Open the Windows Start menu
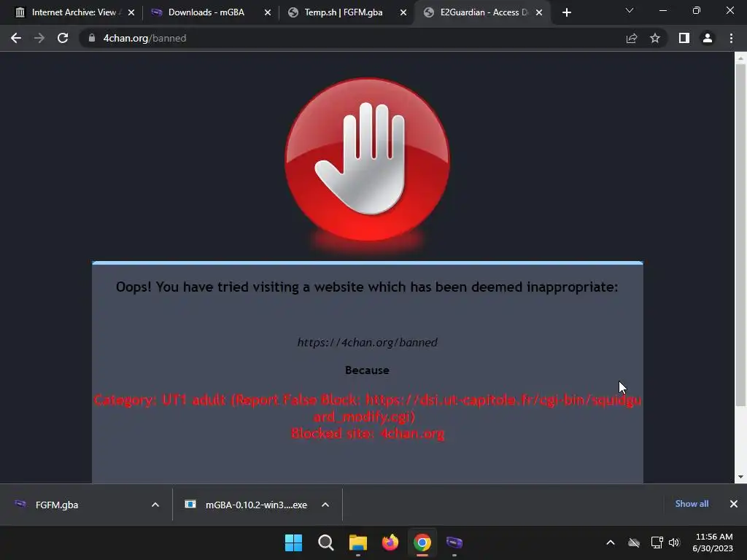Viewport: 747px width, 560px height. (x=293, y=542)
